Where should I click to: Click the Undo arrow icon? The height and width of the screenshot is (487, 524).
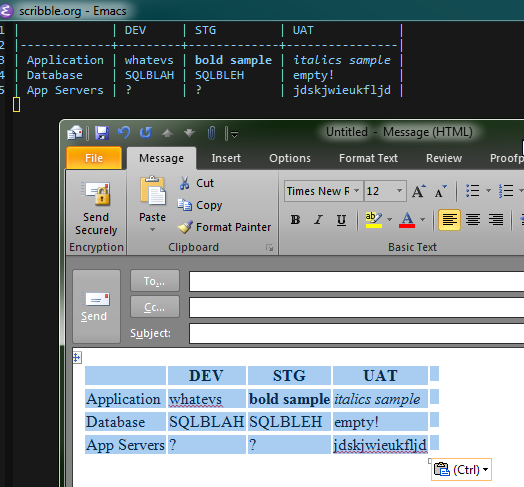(x=124, y=133)
